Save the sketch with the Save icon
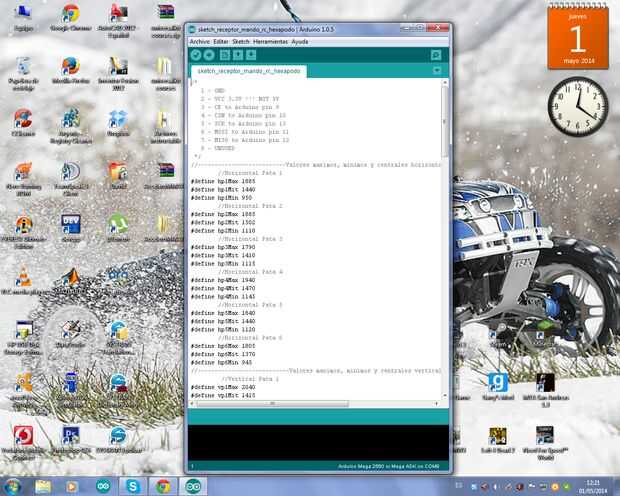This screenshot has width=620, height=496. [251, 55]
